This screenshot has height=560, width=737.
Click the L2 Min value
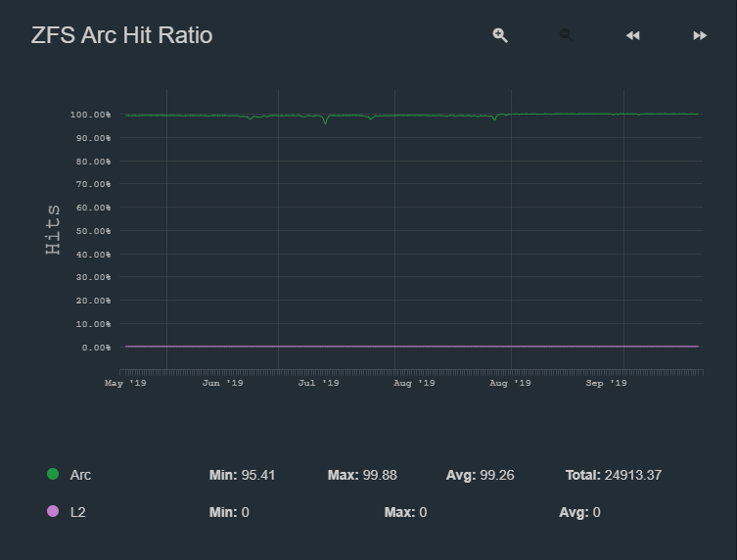(245, 512)
